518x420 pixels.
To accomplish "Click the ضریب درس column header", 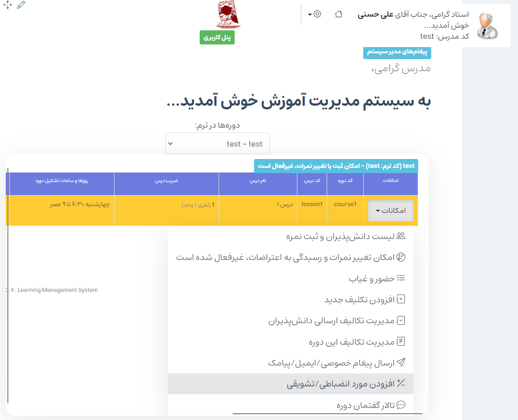I will (167, 184).
